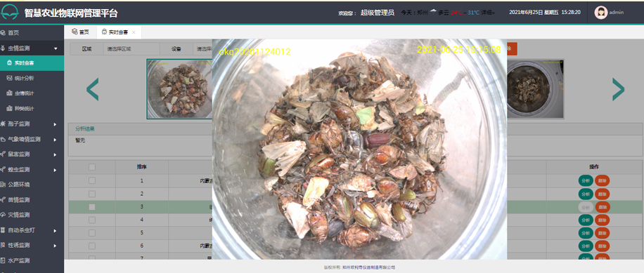
Task: Click the 分析 button in row 1
Action: click(586, 181)
